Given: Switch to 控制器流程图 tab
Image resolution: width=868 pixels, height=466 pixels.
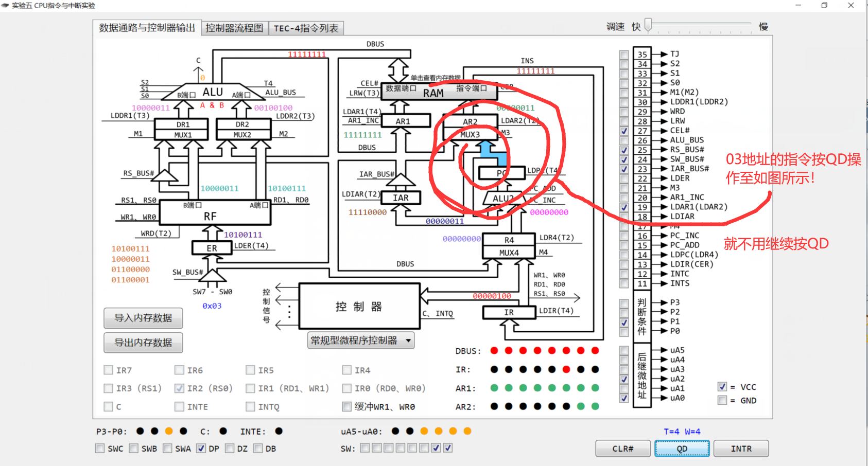Looking at the screenshot, I should pyautogui.click(x=234, y=28).
